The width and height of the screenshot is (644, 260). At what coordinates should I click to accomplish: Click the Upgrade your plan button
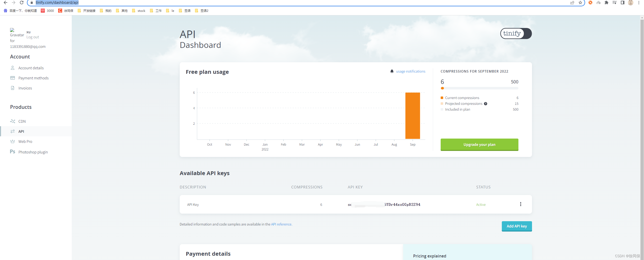click(479, 145)
